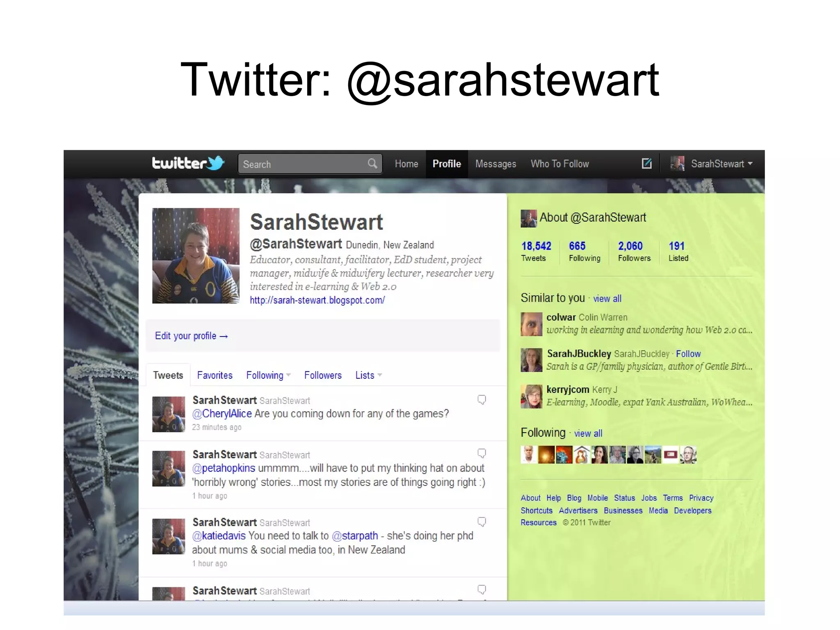Open the kerryjcom username link
The width and height of the screenshot is (840, 630).
click(x=568, y=389)
